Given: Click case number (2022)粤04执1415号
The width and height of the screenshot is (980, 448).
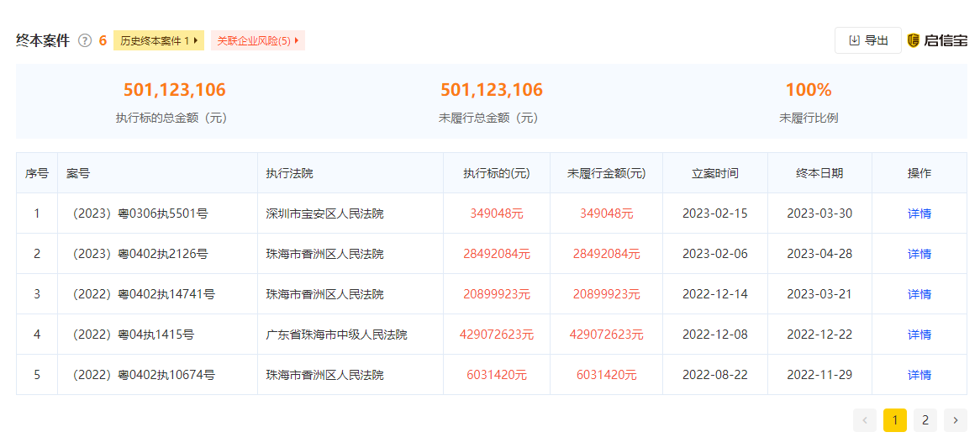Looking at the screenshot, I should tap(130, 335).
